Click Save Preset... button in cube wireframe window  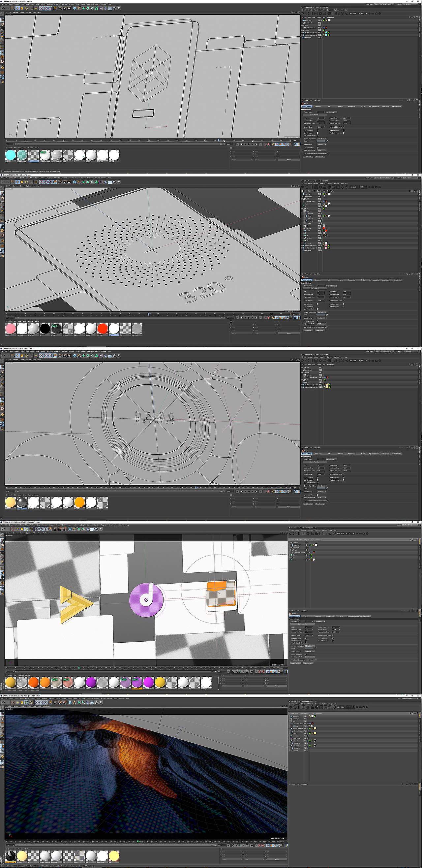(x=320, y=157)
